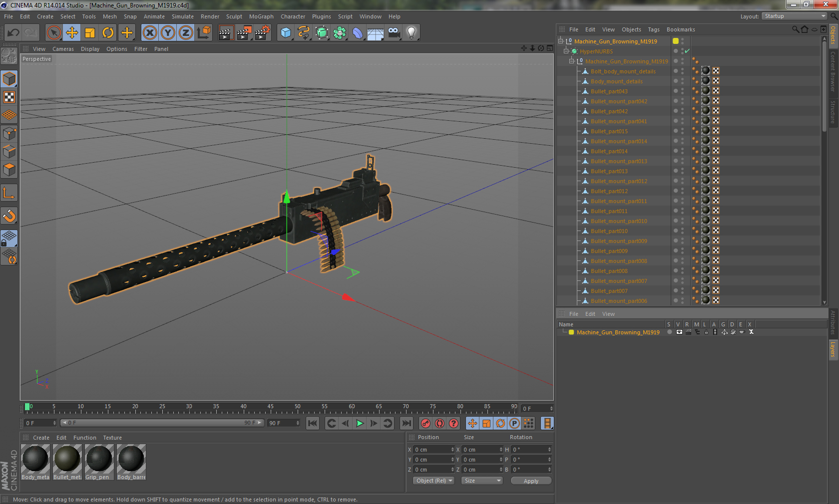Record active objects keyframe
The width and height of the screenshot is (839, 504).
point(425,423)
